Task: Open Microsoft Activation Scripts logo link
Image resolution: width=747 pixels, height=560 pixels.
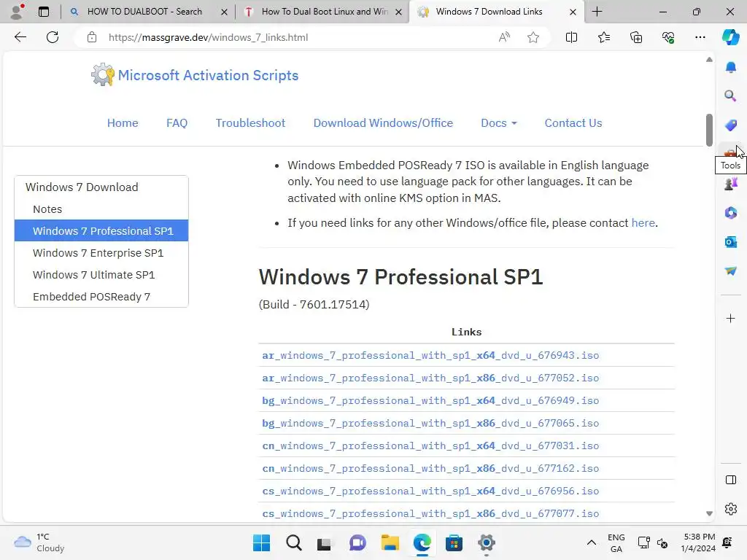Action: (194, 75)
